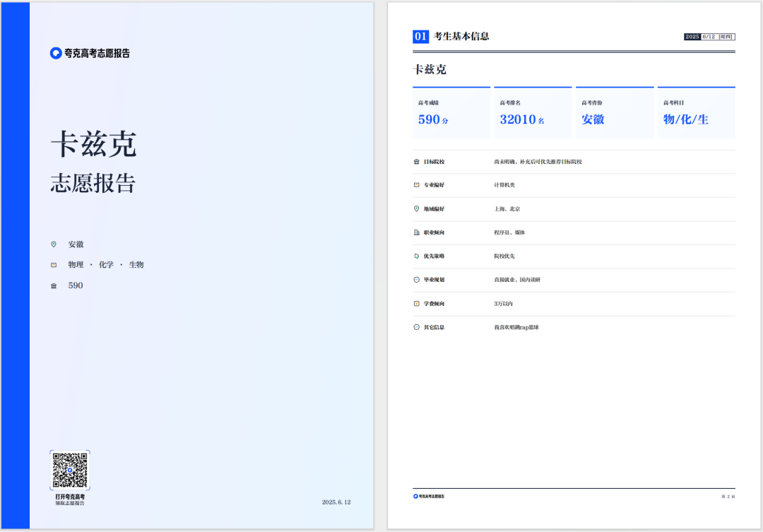Click the 高考排名 32010名 stat card
This screenshot has width=763, height=532.
(533, 112)
